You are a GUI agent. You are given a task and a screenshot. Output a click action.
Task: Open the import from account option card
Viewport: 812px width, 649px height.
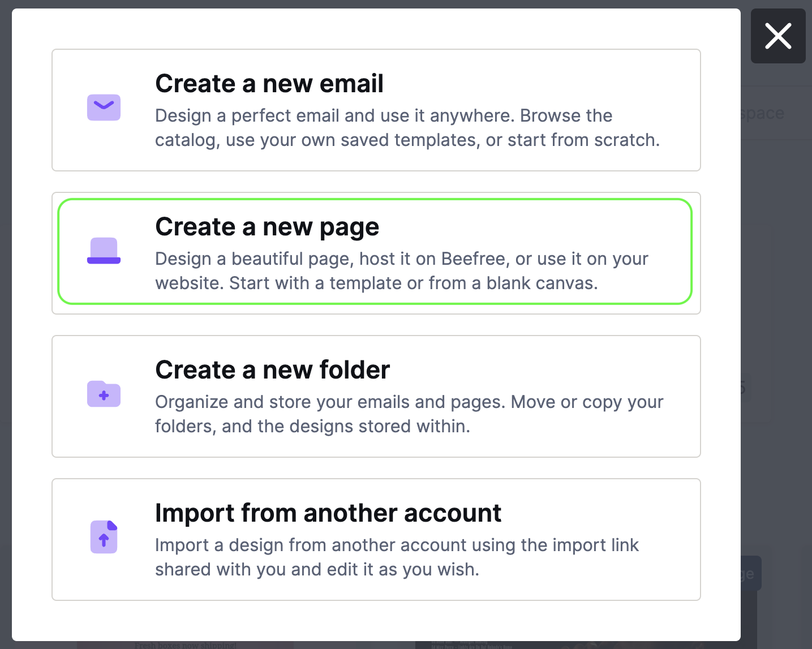tap(376, 539)
